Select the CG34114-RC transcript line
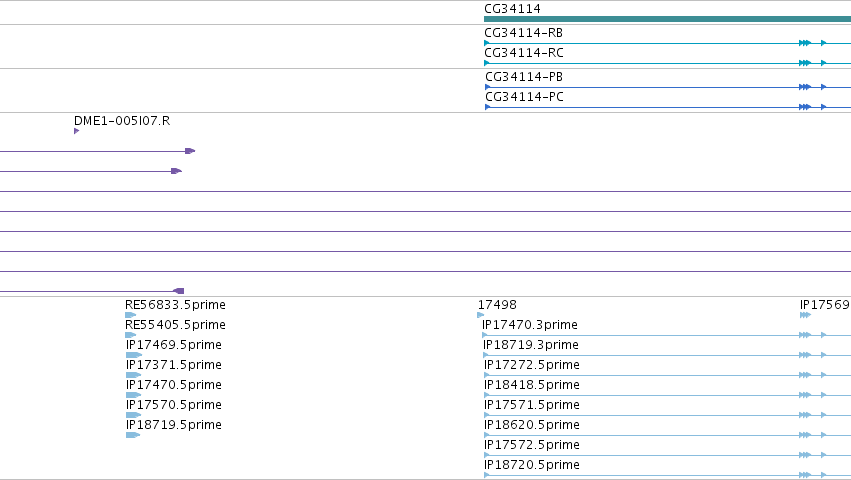This screenshot has width=851, height=480. [x=668, y=63]
